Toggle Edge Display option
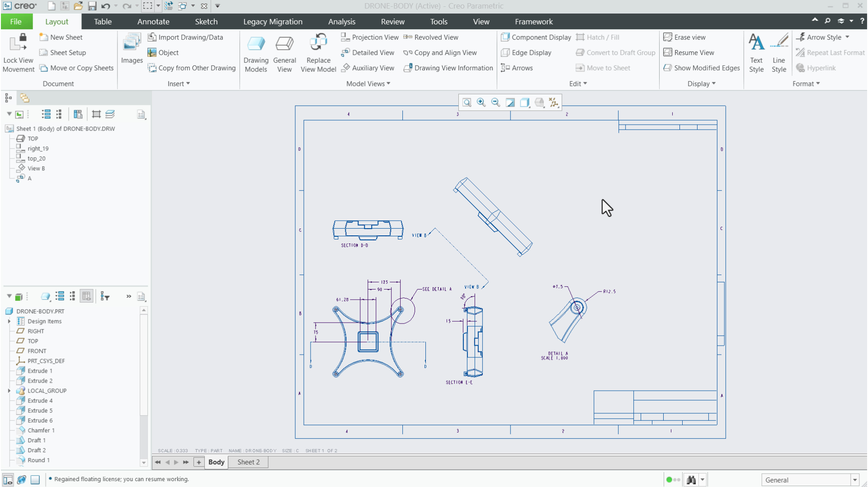This screenshot has width=868, height=487. click(x=526, y=52)
